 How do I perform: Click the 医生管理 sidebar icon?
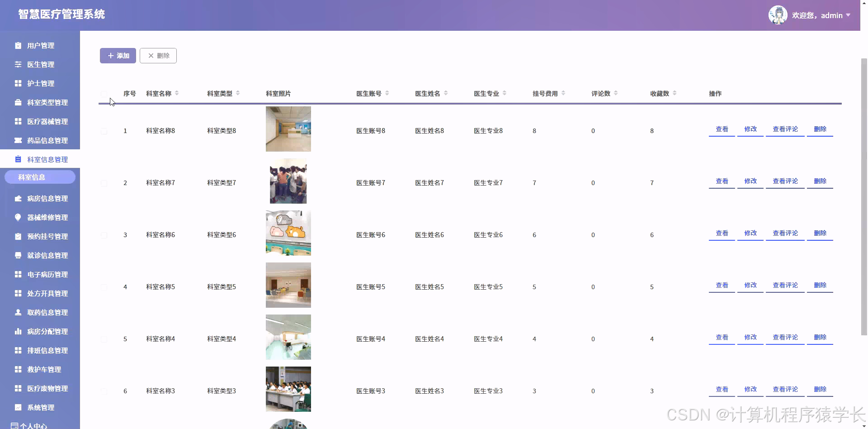coord(18,64)
